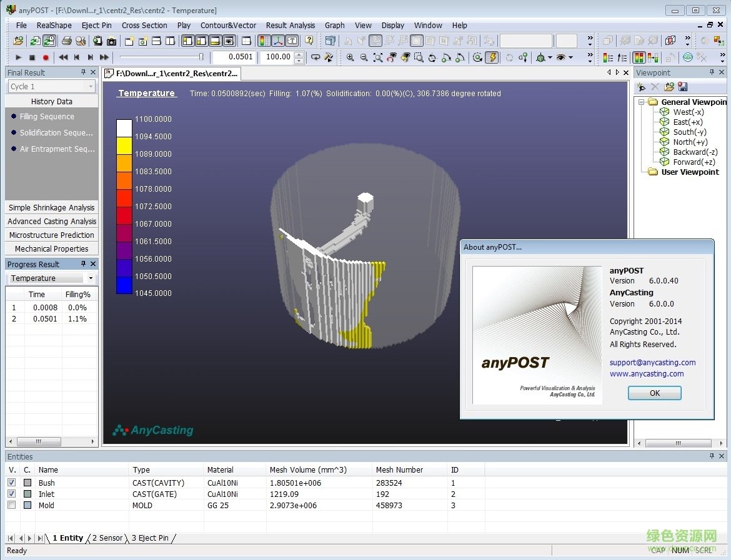This screenshot has height=560, width=731.
Task: Click the loop playback icon
Action: pos(316,57)
